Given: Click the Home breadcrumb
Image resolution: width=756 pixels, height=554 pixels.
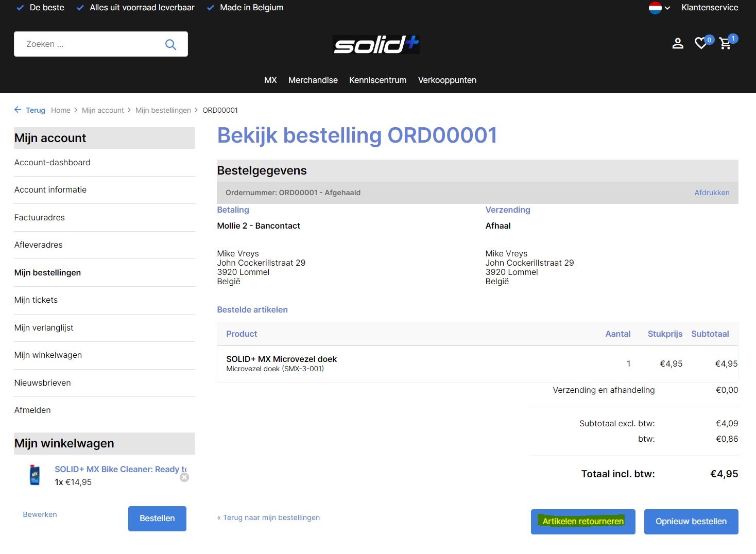Looking at the screenshot, I should (x=61, y=110).
